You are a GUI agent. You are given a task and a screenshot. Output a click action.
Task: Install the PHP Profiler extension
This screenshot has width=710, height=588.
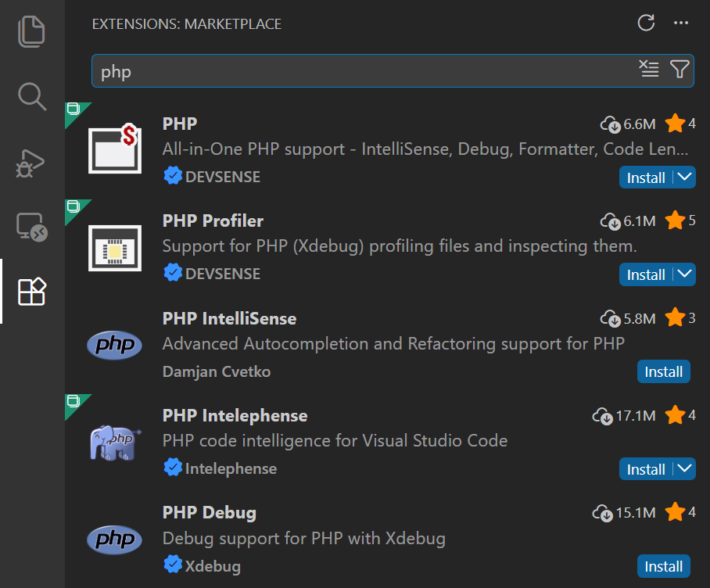646,274
